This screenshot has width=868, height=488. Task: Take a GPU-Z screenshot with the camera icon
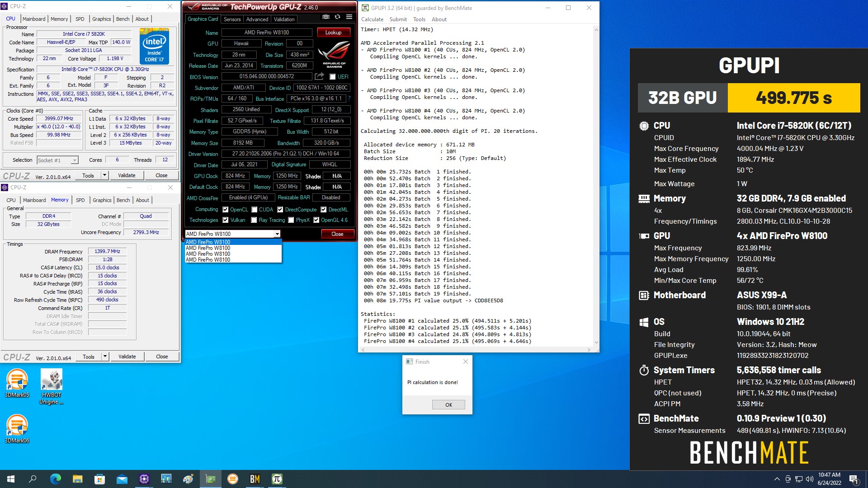325,17
